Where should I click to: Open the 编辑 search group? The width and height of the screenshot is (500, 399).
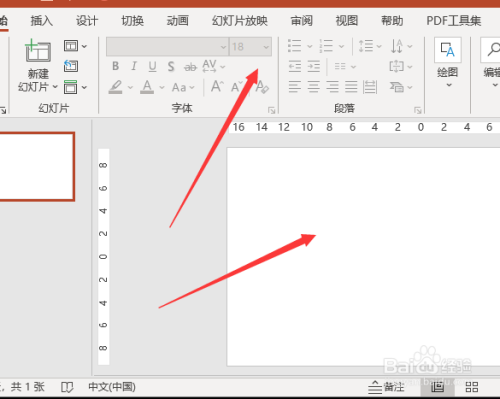491,62
